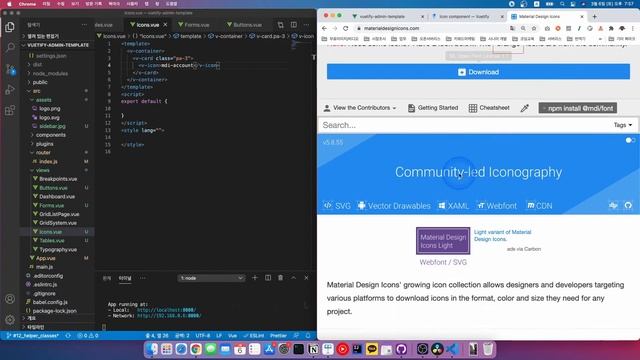
Task: Collapse the views folder
Action: click(42, 170)
